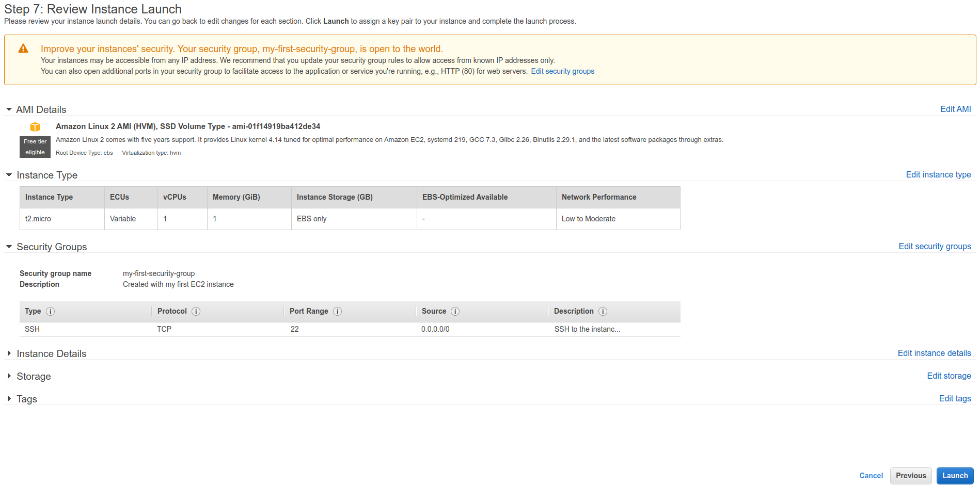
Task: Click the Free tier eligible badge
Action: (35, 147)
